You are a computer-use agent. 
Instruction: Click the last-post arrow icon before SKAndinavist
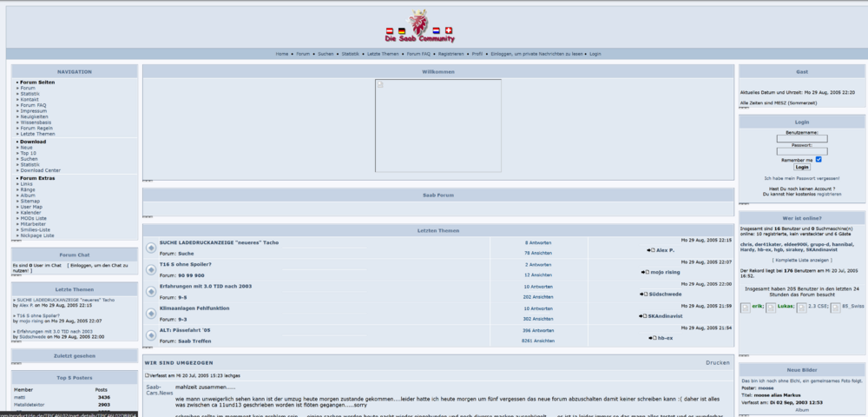[643, 316]
